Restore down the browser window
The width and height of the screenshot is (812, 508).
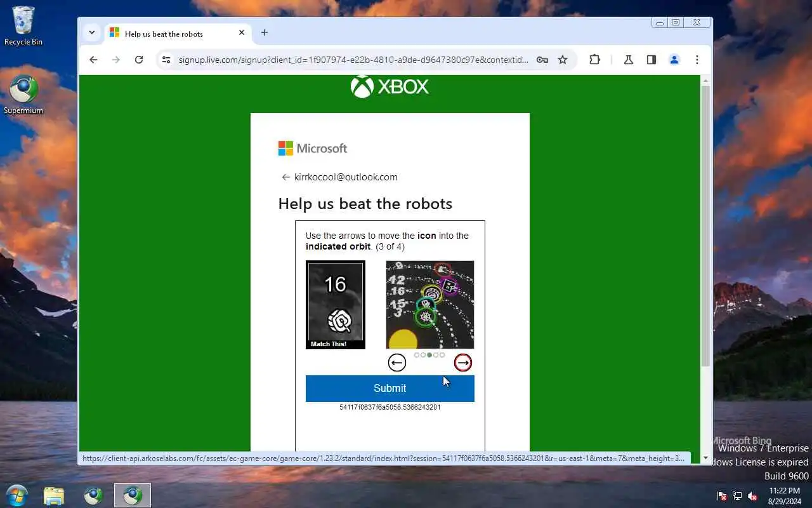[x=676, y=23]
